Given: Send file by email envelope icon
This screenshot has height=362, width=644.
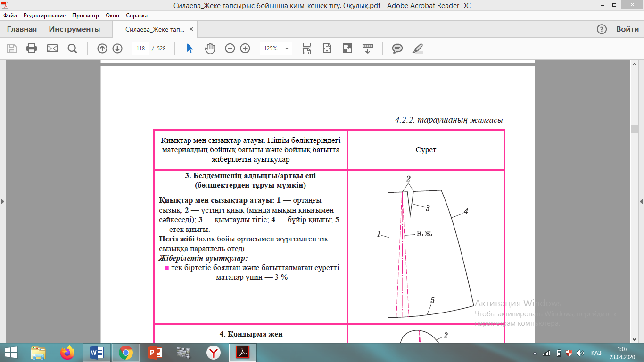Looking at the screenshot, I should point(52,49).
